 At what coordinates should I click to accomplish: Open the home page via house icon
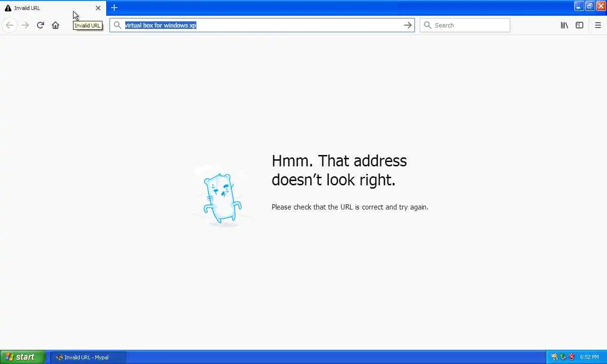pyautogui.click(x=55, y=25)
